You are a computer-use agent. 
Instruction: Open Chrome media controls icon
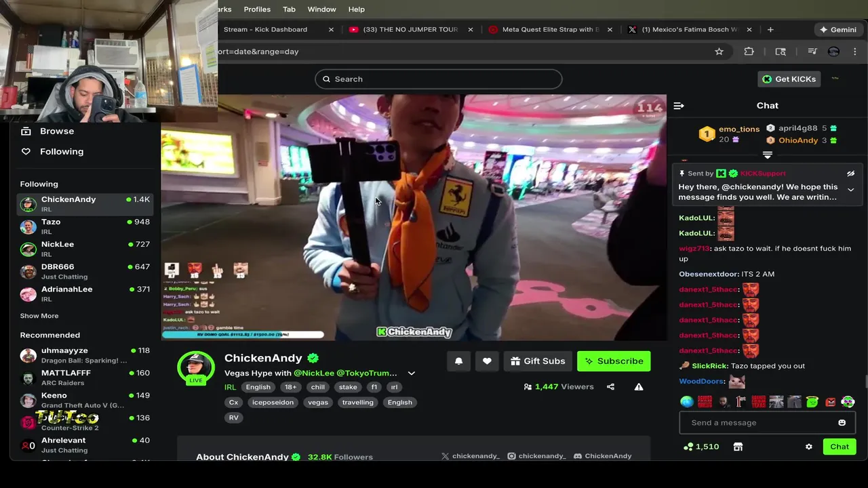click(x=812, y=52)
